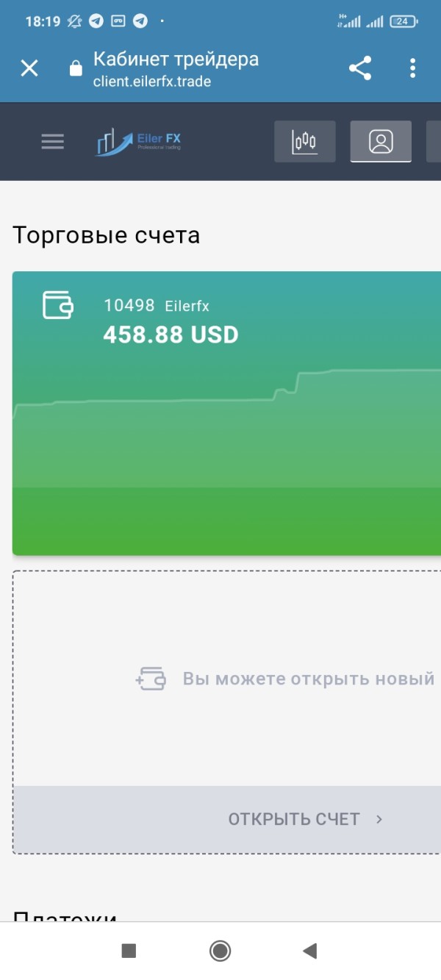Tap the wallet icon on account card
Viewport: 441px width, 980px height.
57,304
